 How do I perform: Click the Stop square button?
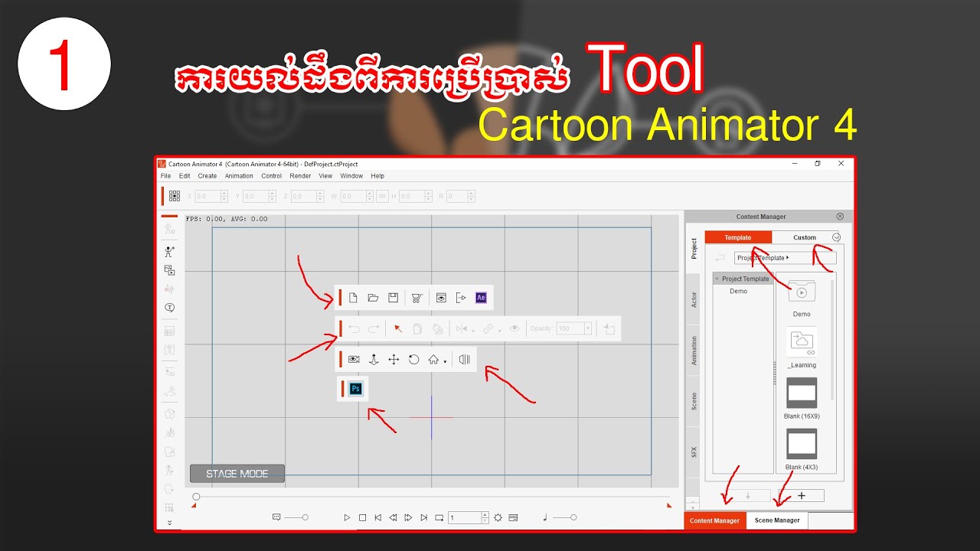click(x=363, y=517)
